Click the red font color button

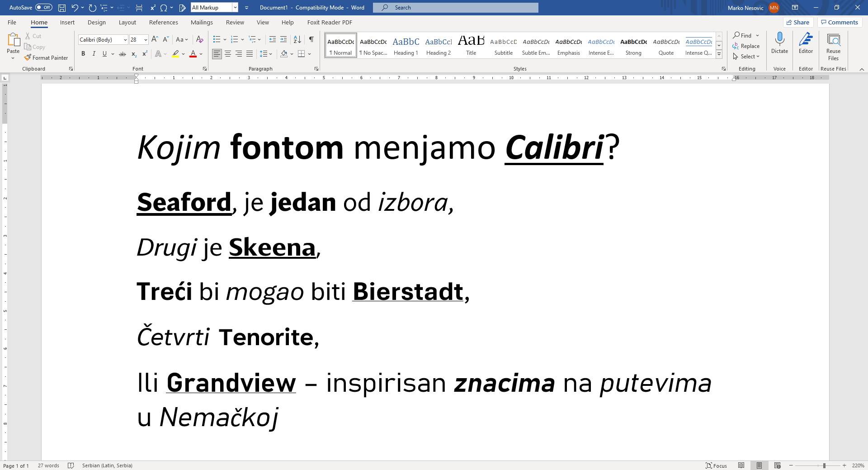point(193,54)
